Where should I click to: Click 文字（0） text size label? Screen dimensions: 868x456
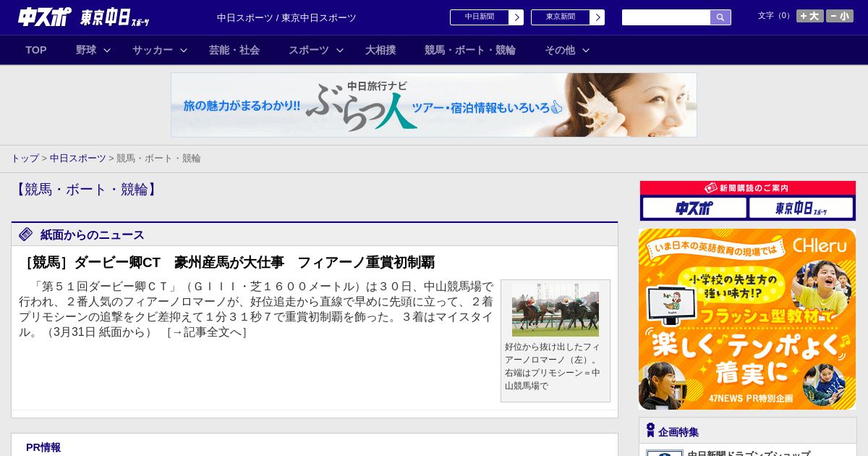(x=775, y=16)
